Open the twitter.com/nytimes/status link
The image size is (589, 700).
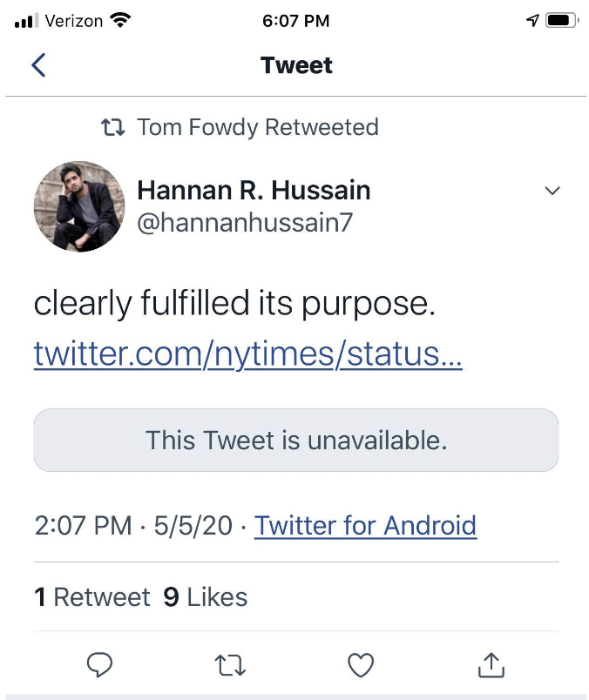[x=247, y=354]
